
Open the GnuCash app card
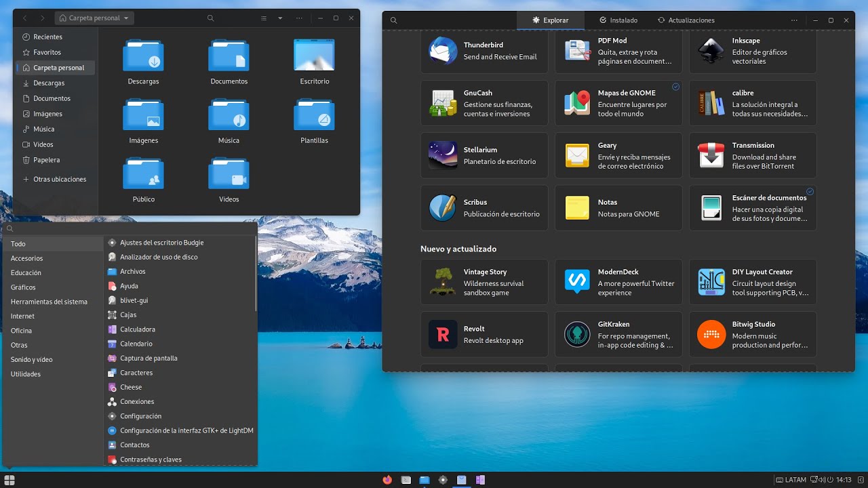point(484,103)
